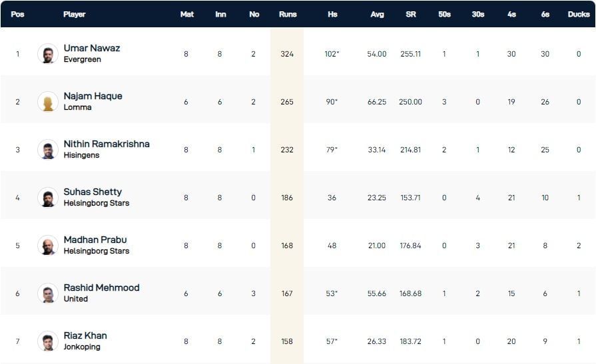The width and height of the screenshot is (596, 364).
Task: Click Jonkoping team name under Riaz Khan
Action: (x=83, y=347)
